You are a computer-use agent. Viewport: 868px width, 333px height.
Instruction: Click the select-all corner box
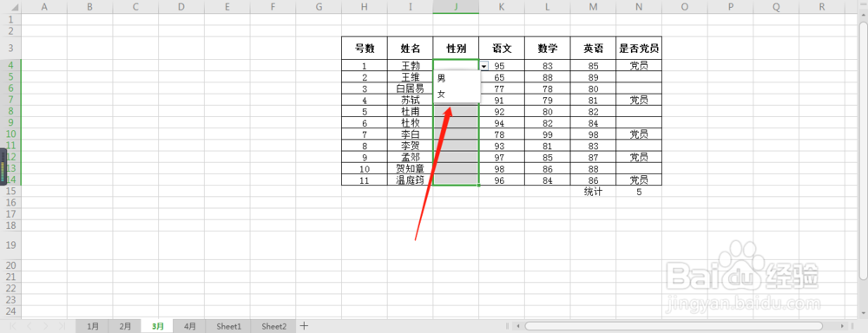tap(10, 7)
